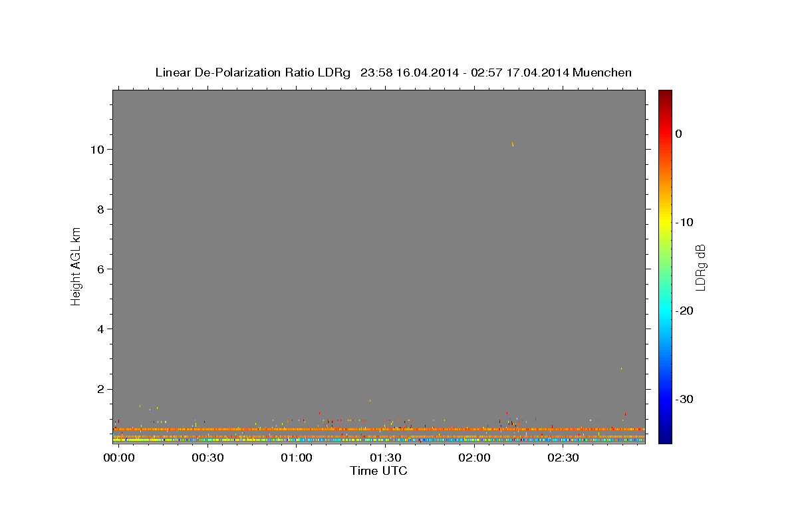798x532 pixels.
Task: Click the LDRg dB colorbar label
Action: coord(700,267)
